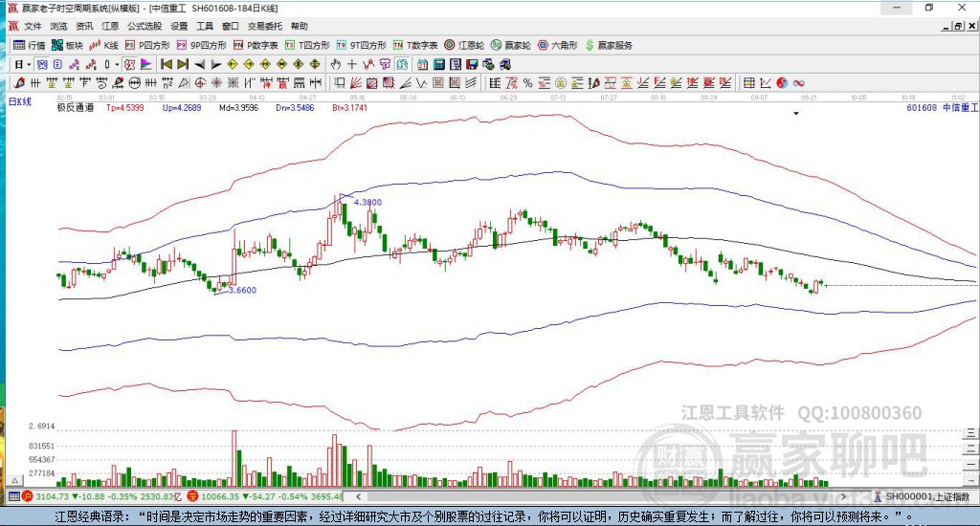Click the Tp=4.5399 indicator value

[x=125, y=107]
